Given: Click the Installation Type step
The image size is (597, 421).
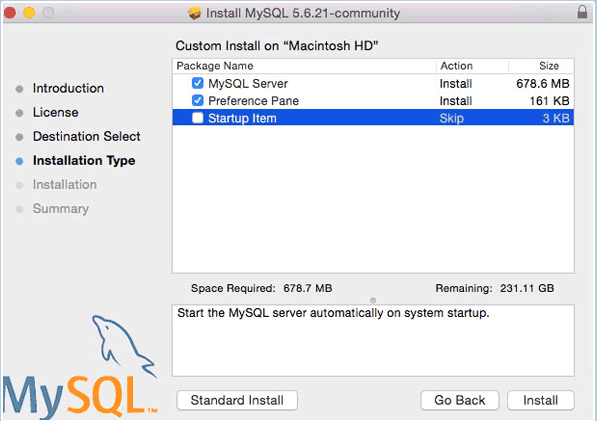Looking at the screenshot, I should click(84, 161).
